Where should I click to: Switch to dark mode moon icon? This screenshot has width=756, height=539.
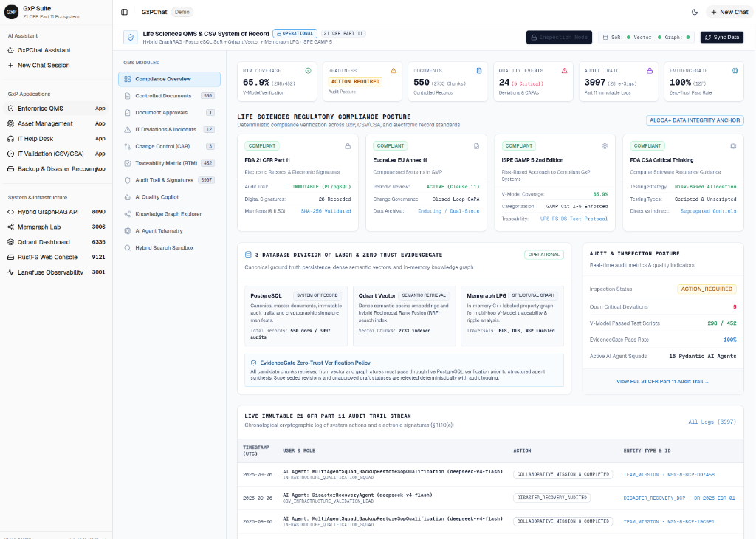pos(695,12)
